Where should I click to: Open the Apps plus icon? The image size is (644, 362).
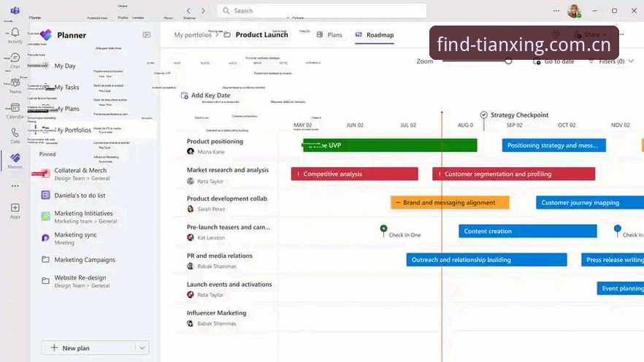(x=15, y=208)
